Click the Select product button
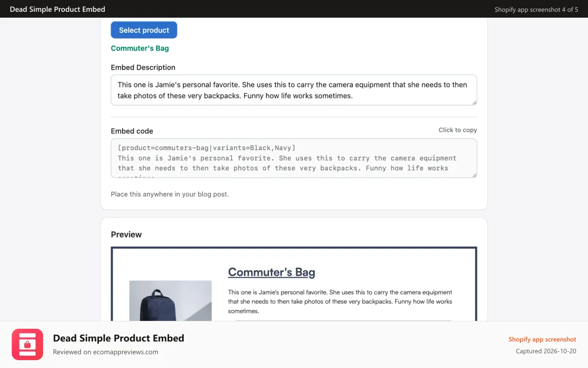 [x=144, y=30]
